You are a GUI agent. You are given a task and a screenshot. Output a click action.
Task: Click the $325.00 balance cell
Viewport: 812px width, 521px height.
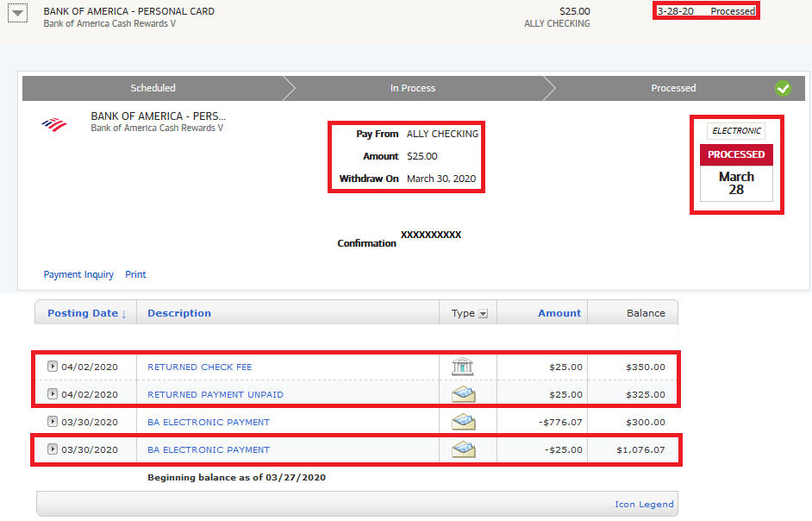[646, 394]
